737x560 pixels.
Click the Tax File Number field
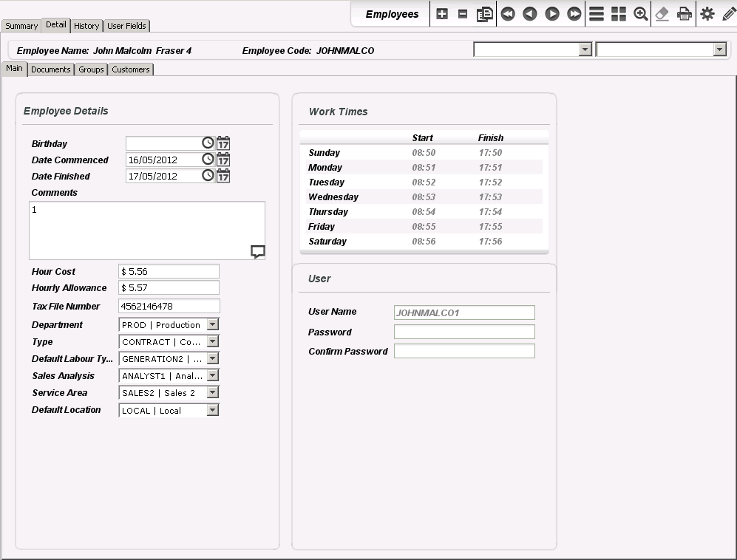(169, 306)
